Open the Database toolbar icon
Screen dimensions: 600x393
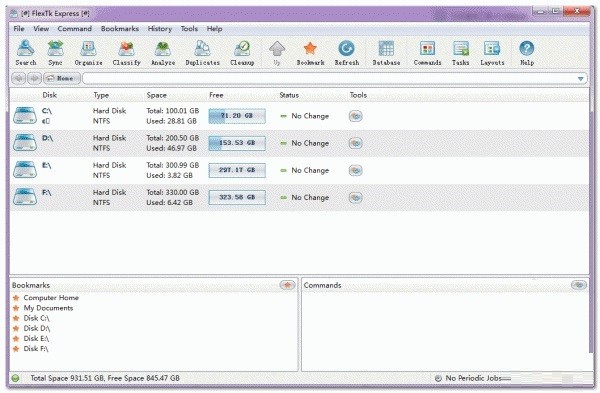pyautogui.click(x=386, y=52)
